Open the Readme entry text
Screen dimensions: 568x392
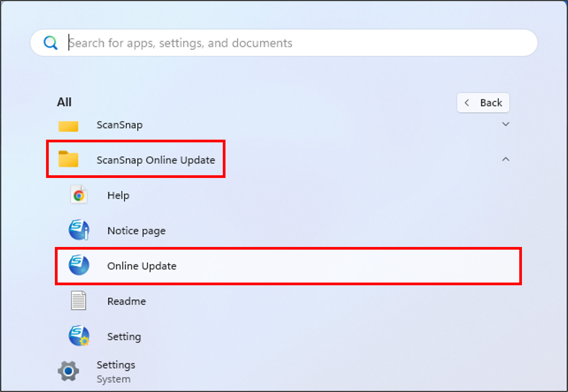tap(127, 301)
